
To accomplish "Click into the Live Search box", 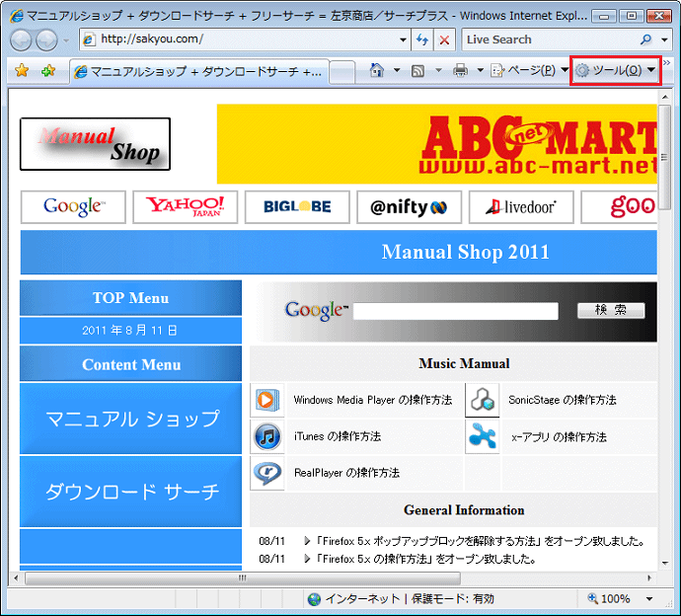I will 550,39.
